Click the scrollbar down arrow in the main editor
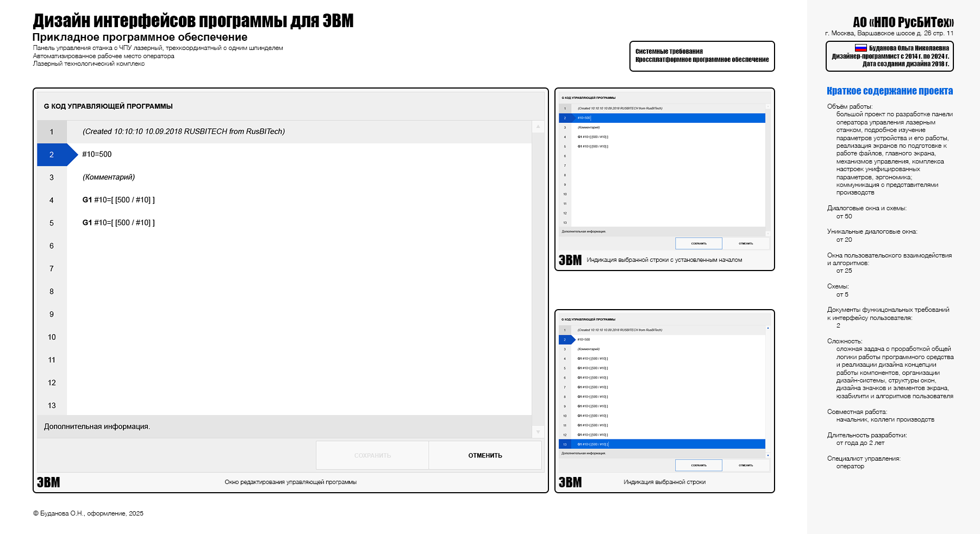This screenshot has width=980, height=534. click(537, 431)
